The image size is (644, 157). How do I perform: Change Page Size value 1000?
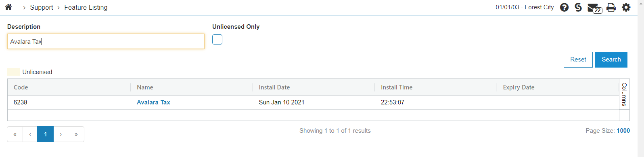click(x=623, y=131)
